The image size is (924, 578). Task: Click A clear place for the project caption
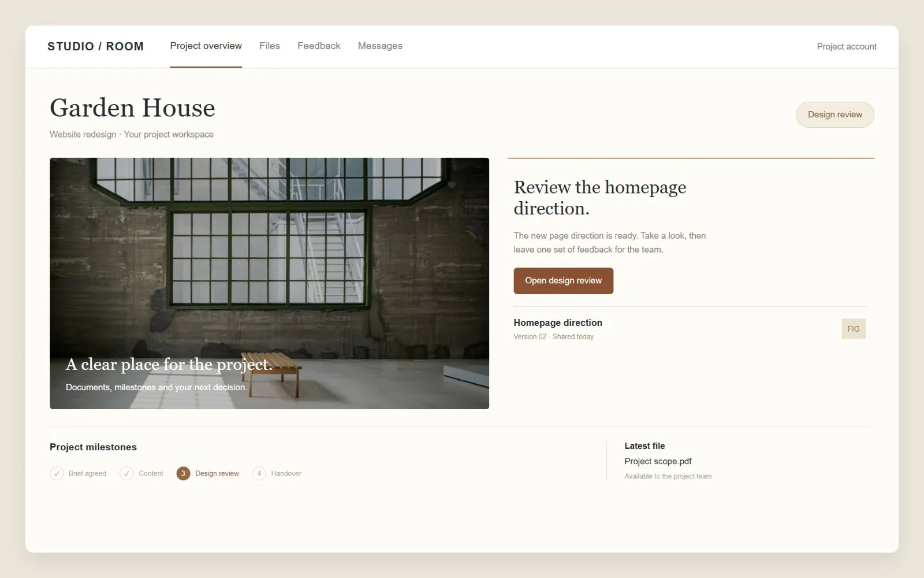pos(169,364)
